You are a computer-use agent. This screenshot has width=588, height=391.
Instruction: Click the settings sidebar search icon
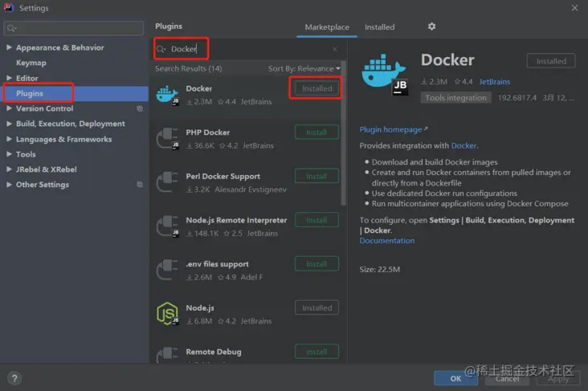click(11, 28)
